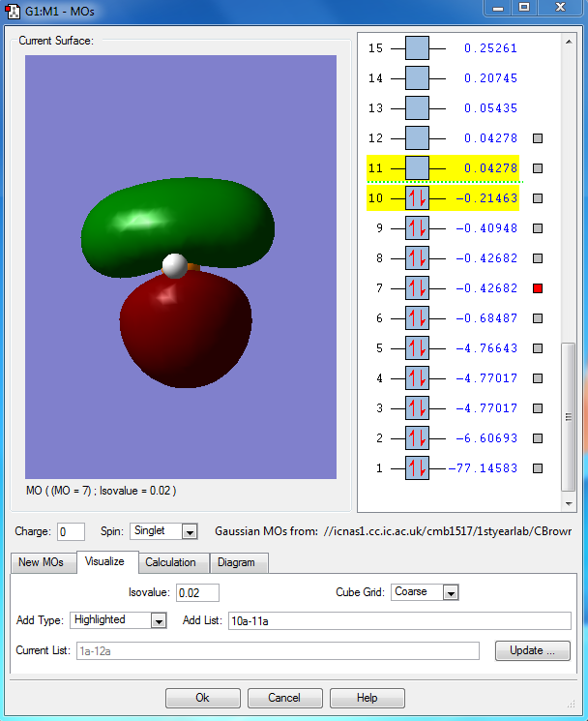Select HOMO orbital 10 occupancy box
588x721 pixels.
[x=417, y=198]
